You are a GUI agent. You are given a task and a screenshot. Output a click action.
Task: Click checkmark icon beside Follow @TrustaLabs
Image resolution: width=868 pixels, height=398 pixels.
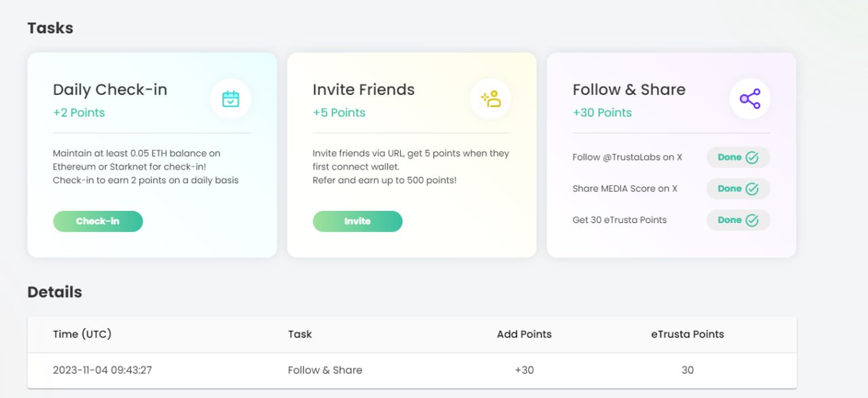[752, 157]
